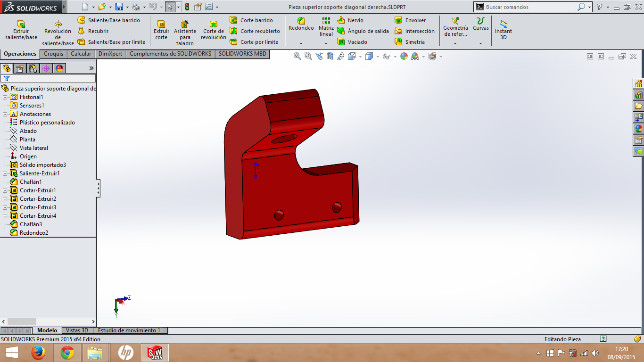Open Complementos de SOLIDWORKS tab
The image size is (644, 362).
coord(171,54)
